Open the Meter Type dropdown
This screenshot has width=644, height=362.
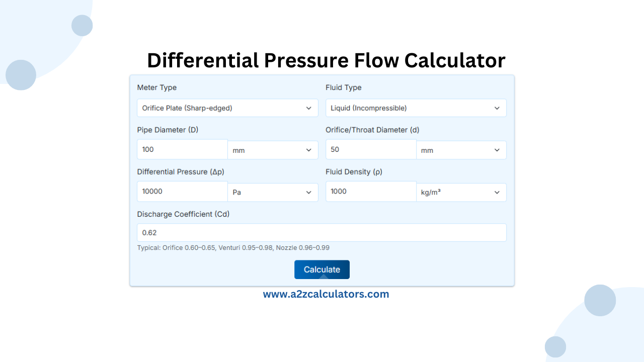point(227,108)
